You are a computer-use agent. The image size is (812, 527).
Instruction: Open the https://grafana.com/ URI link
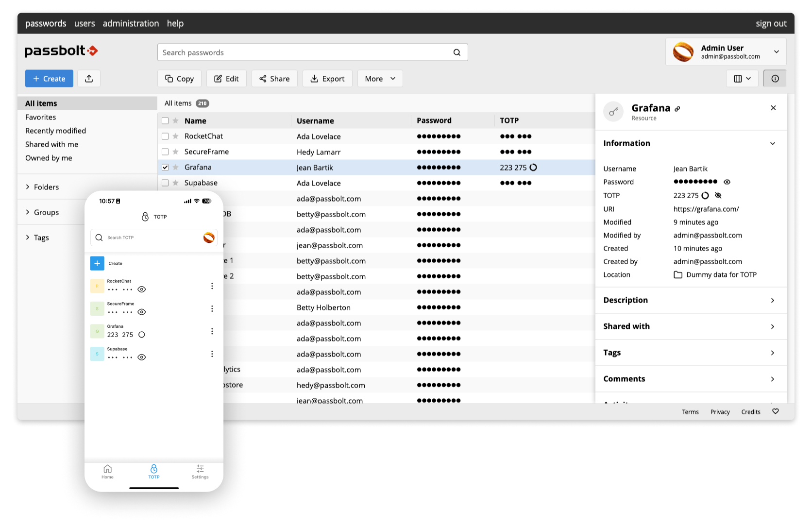706,209
